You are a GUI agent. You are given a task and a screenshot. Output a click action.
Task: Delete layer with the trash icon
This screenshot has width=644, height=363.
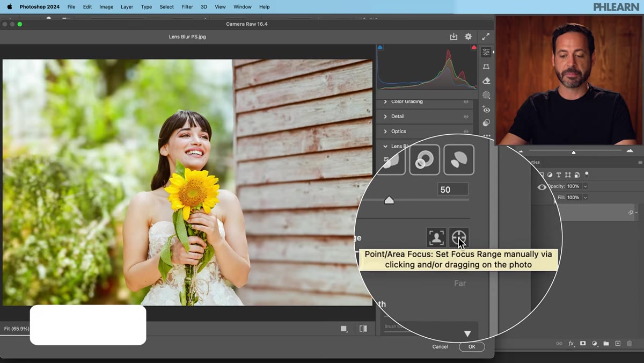pos(630,343)
